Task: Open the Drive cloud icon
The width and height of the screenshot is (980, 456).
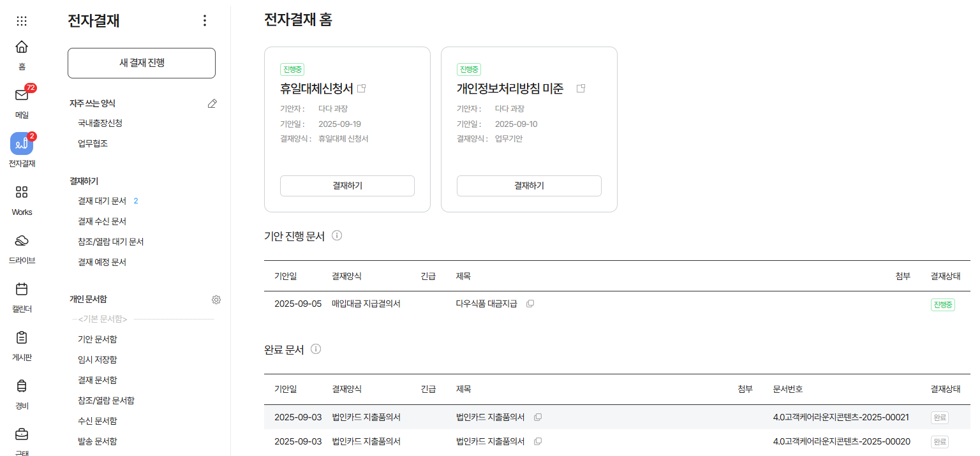Action: coord(22,240)
